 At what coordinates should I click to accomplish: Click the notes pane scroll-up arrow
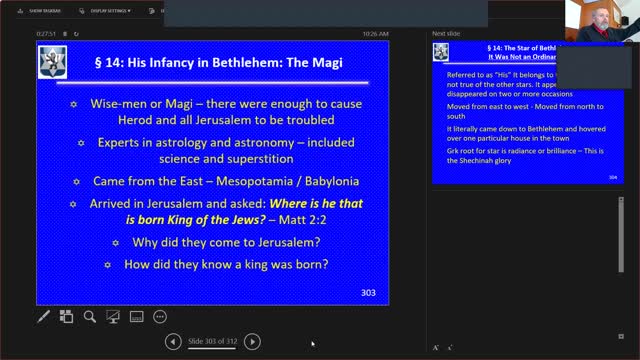pos(621,199)
